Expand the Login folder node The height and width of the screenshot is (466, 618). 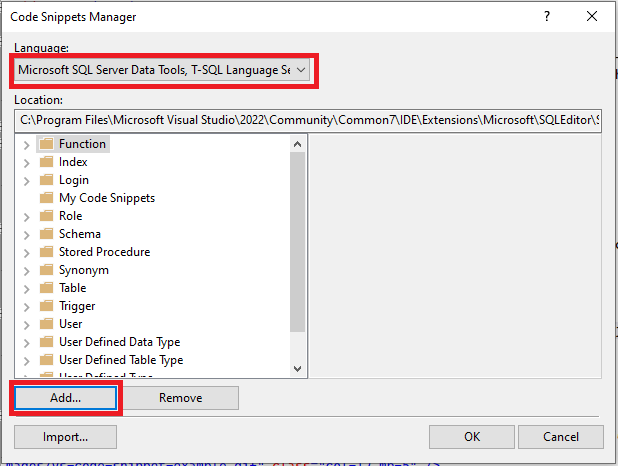(x=26, y=181)
